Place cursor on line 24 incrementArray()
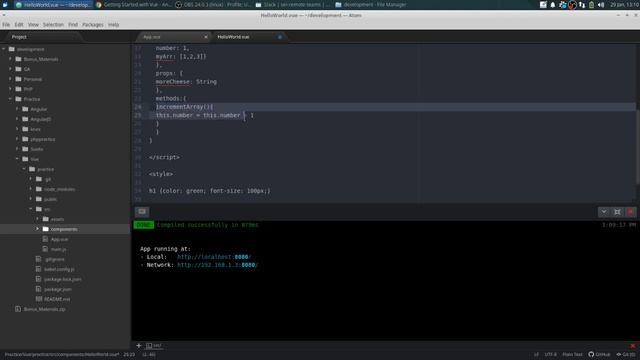The width and height of the screenshot is (640, 360). tap(184, 107)
